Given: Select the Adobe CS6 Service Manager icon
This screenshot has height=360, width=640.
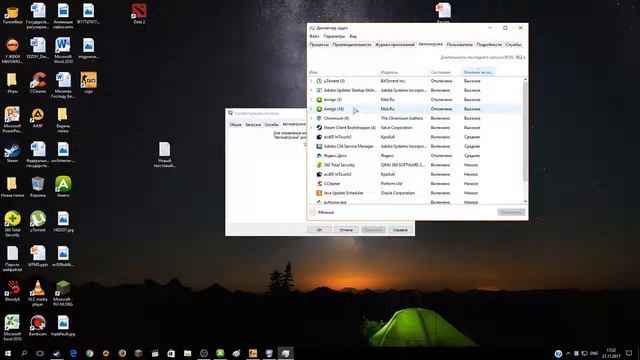Looking at the screenshot, I should (319, 146).
